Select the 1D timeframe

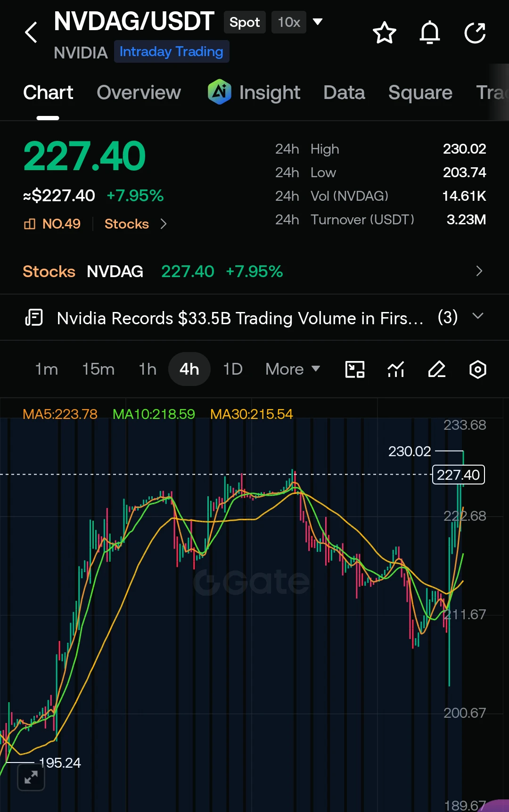233,369
